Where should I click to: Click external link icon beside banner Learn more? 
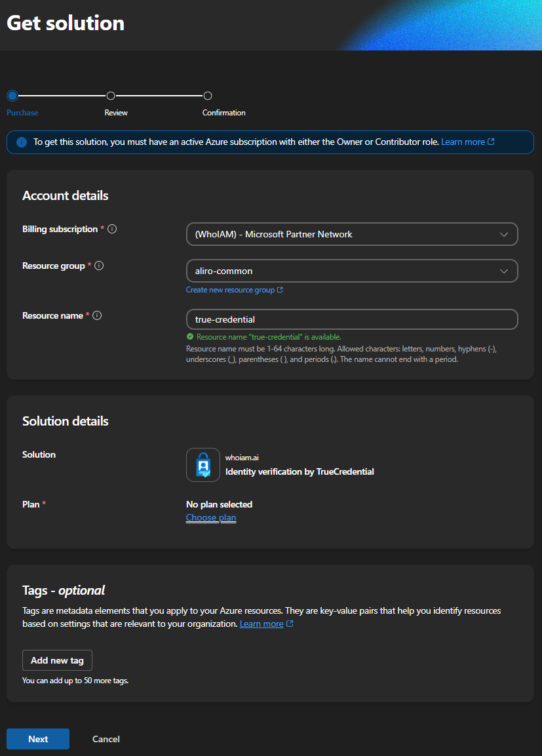point(492,142)
